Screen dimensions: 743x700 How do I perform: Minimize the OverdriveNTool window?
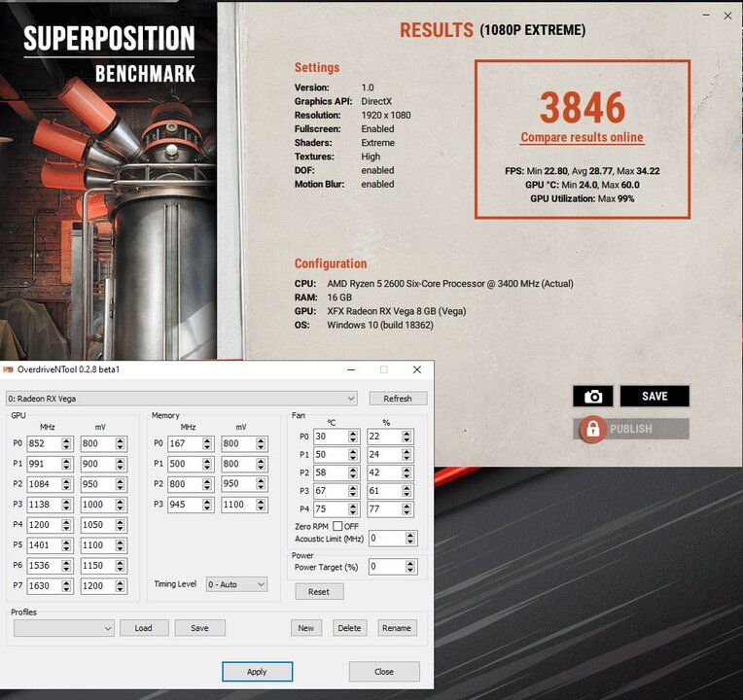[352, 369]
